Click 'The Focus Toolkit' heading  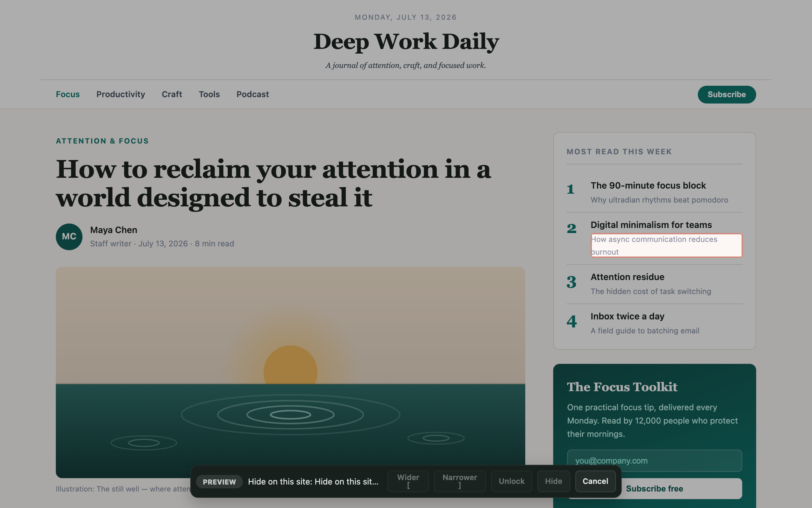[622, 387]
